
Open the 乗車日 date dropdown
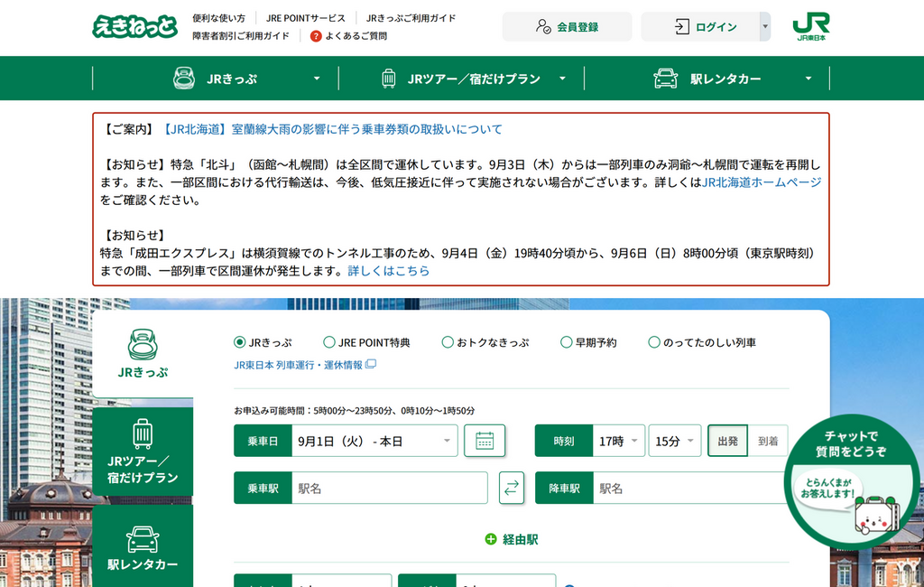click(x=374, y=441)
